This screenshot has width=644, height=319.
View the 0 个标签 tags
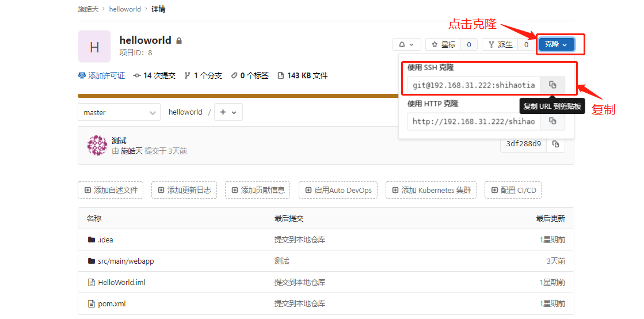[x=250, y=75]
